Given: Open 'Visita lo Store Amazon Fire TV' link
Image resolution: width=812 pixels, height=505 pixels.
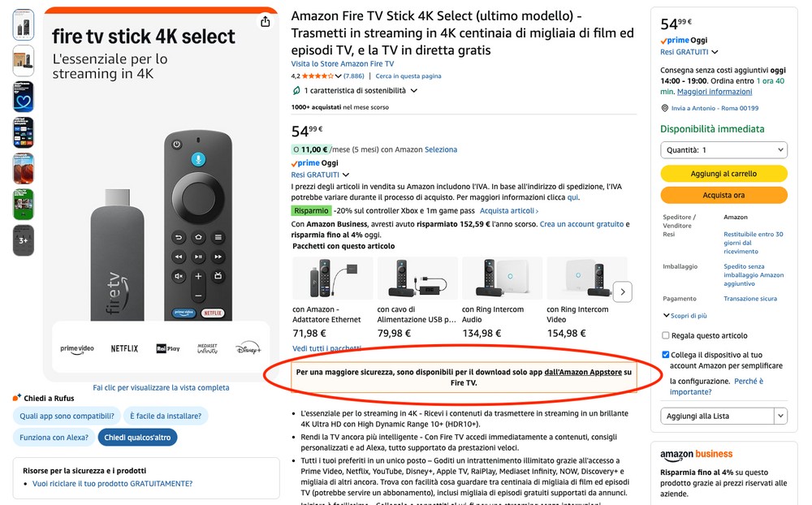Looking at the screenshot, I should pyautogui.click(x=343, y=64).
